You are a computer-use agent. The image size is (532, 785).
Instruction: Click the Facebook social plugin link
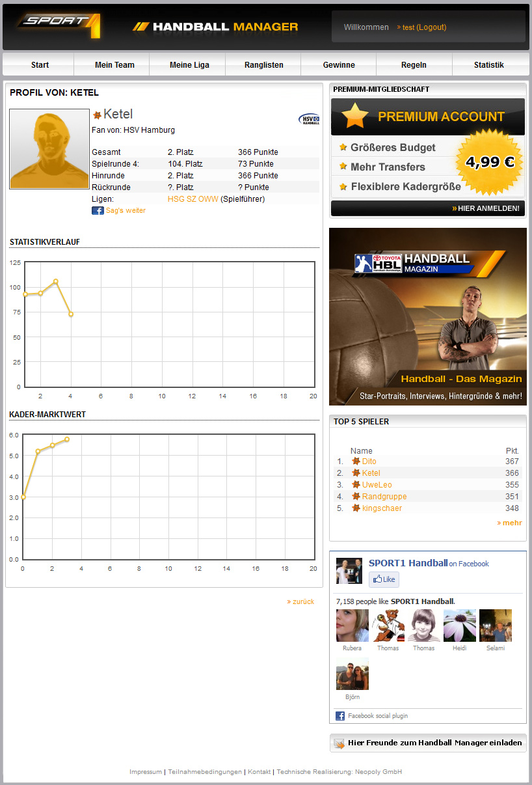click(x=378, y=716)
